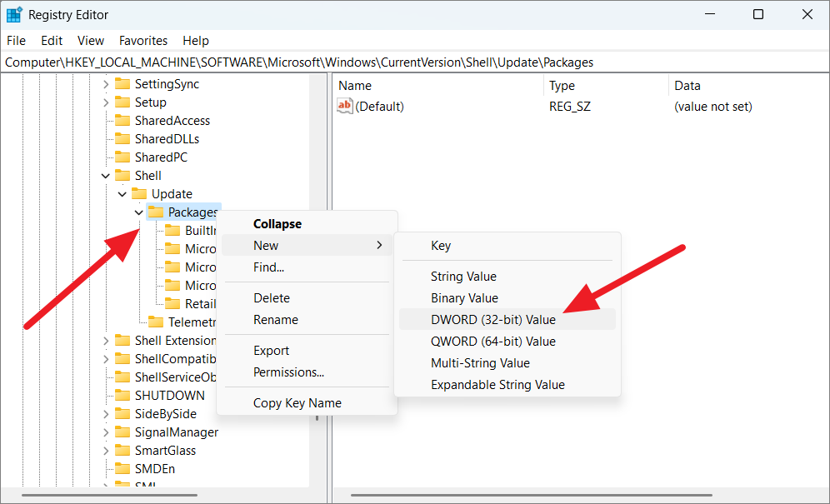
Task: Click the BuiltIn subkey folder icon
Action: coord(172,230)
